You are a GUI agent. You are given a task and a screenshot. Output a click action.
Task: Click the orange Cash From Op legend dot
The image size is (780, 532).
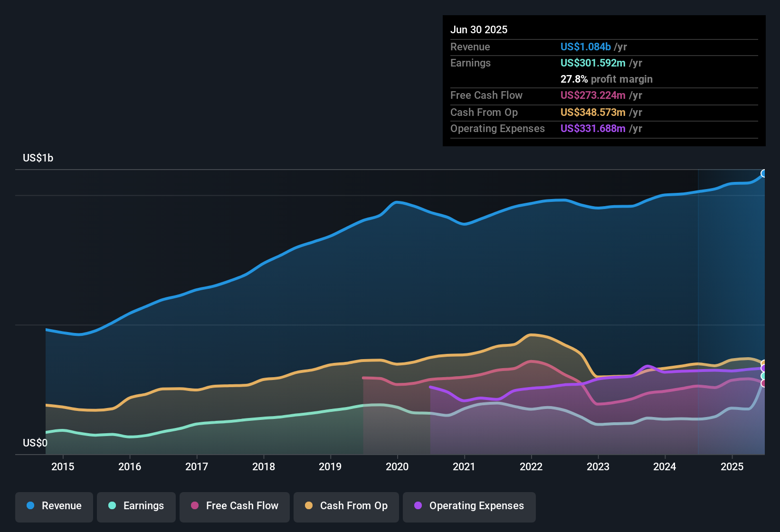point(308,506)
